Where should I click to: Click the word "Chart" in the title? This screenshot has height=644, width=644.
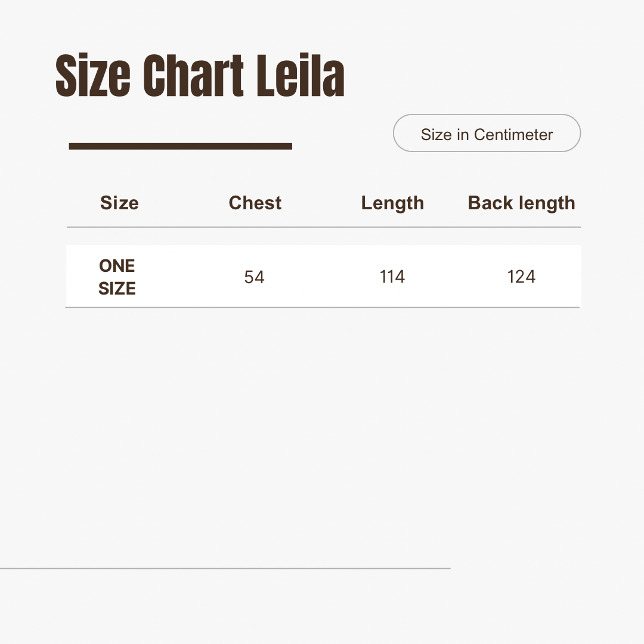(193, 76)
